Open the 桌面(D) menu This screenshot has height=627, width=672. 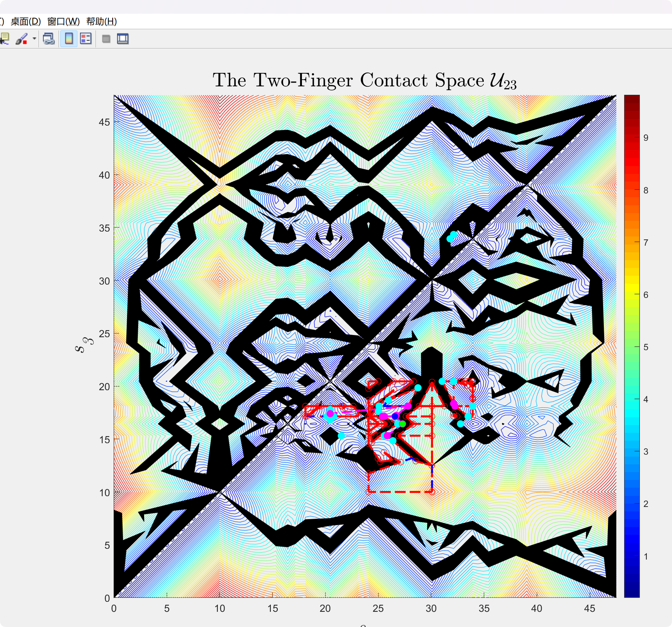click(x=26, y=21)
